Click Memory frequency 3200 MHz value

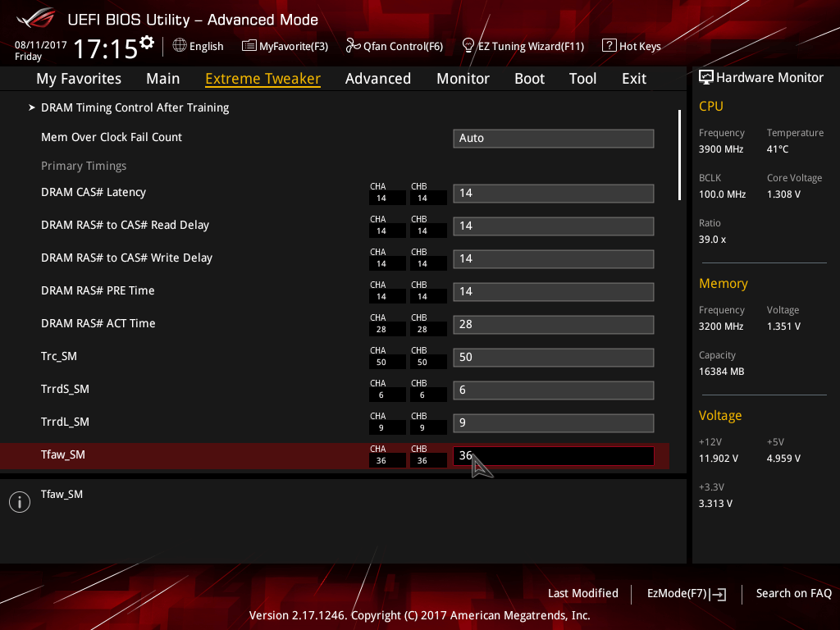click(x=720, y=326)
